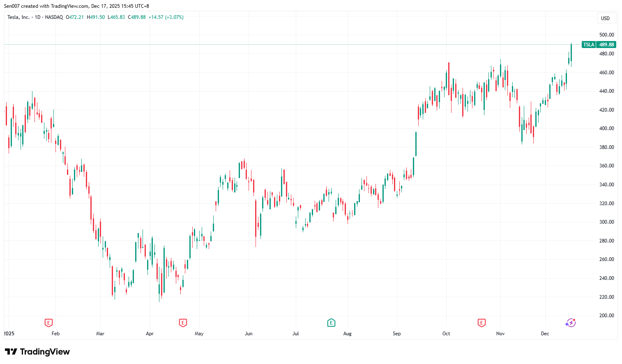Click the TV logo icon at bottom left
The height and width of the screenshot is (364, 622).
click(11, 352)
